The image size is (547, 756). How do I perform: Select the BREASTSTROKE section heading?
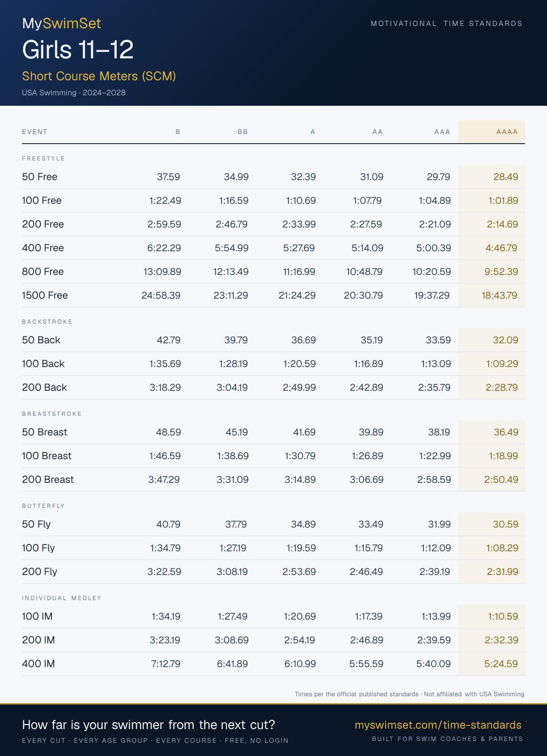52,414
